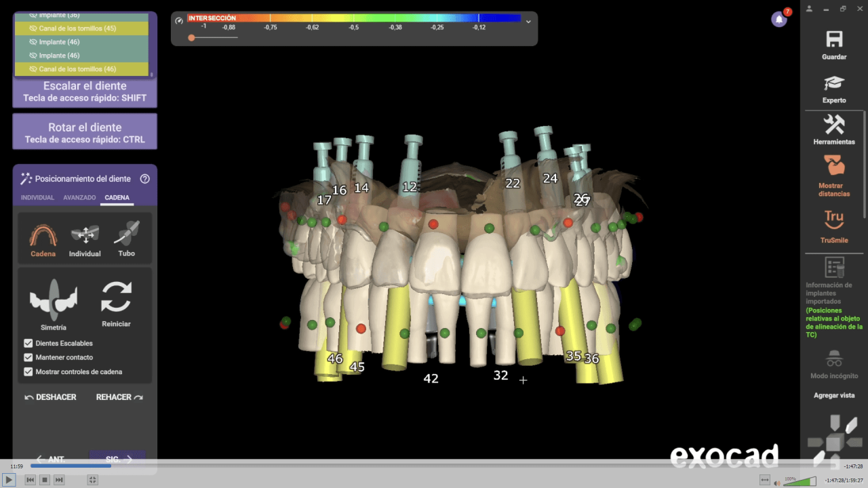Click REHACER to redo
868x488 pixels.
tap(119, 397)
